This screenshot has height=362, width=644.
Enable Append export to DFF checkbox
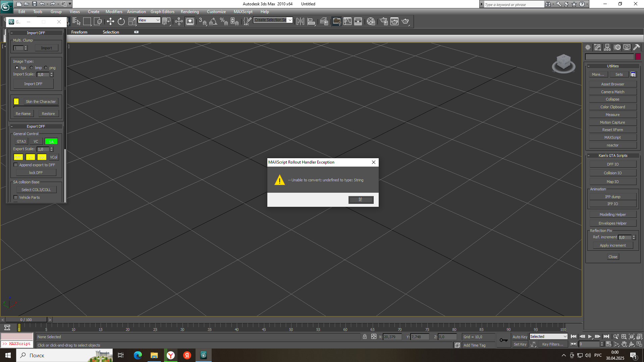pyautogui.click(x=15, y=165)
